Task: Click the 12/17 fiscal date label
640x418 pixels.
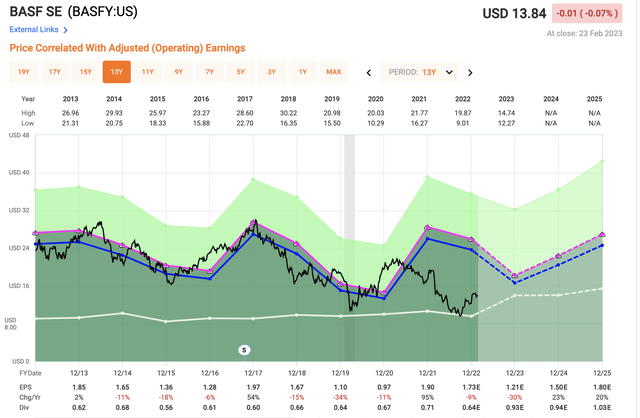Action: point(253,373)
